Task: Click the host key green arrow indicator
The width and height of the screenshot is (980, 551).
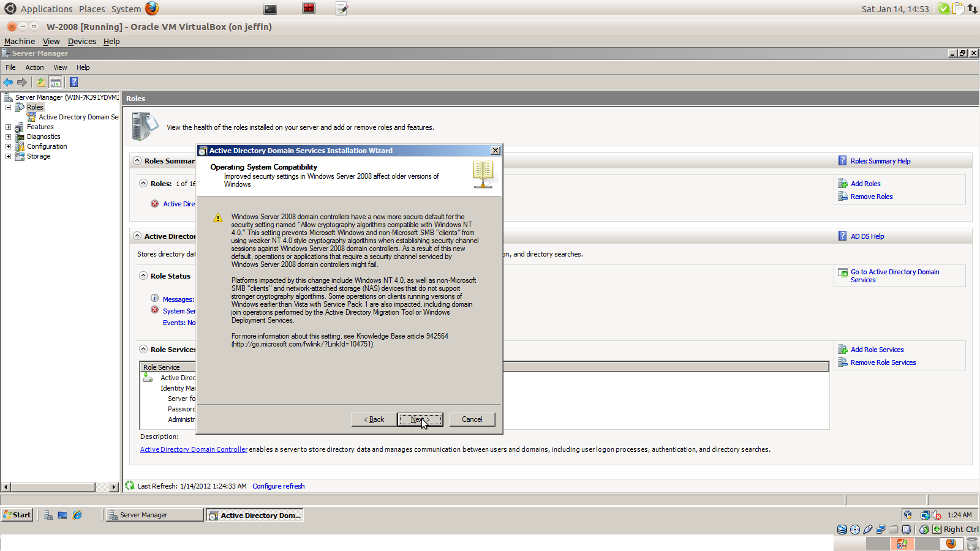Action: (x=937, y=530)
